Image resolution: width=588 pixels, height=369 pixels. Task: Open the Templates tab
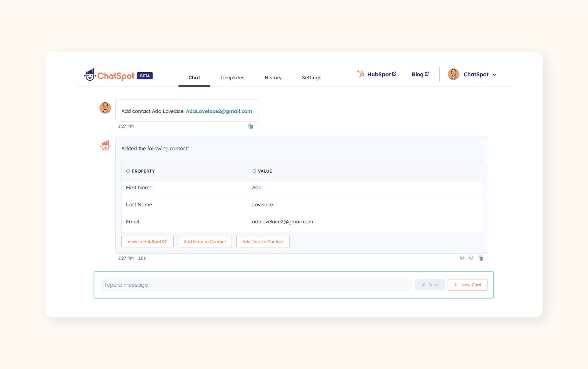coord(232,77)
